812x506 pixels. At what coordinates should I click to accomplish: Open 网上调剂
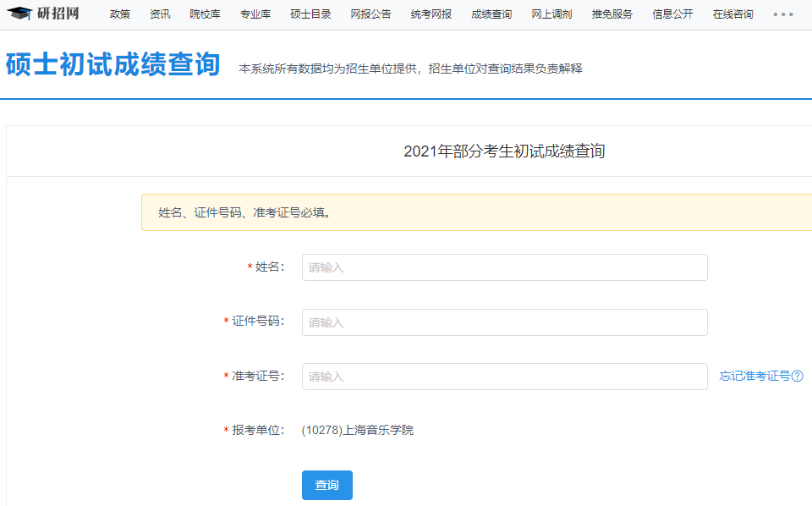[x=551, y=14]
